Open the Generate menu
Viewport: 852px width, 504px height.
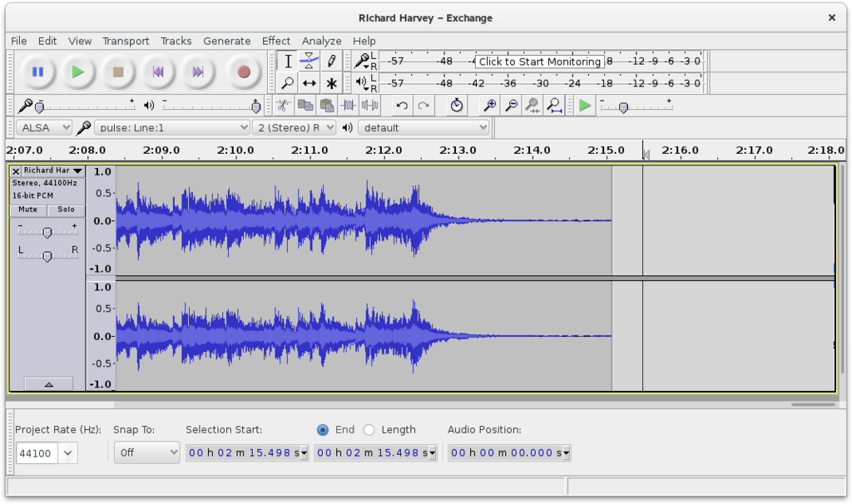coord(226,41)
